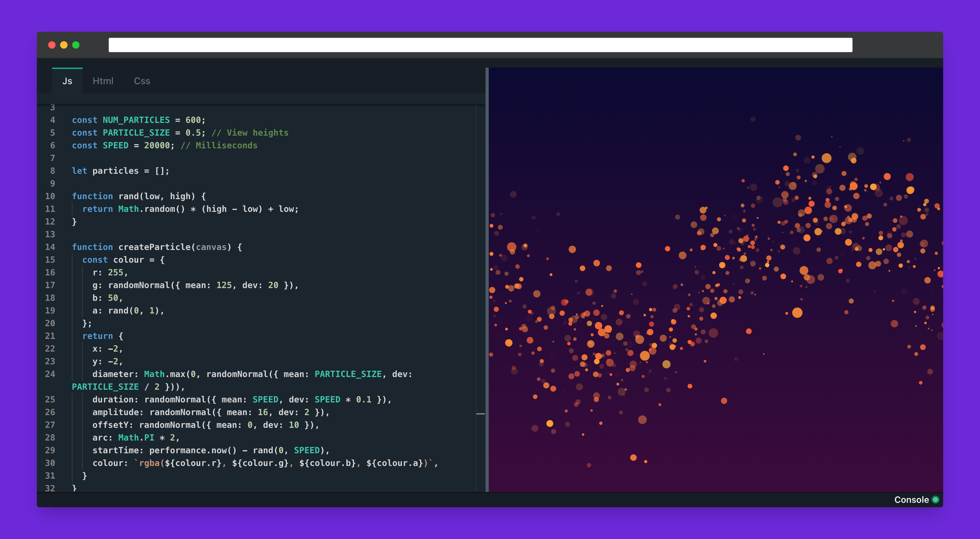Switch to the Css tab

click(x=142, y=81)
